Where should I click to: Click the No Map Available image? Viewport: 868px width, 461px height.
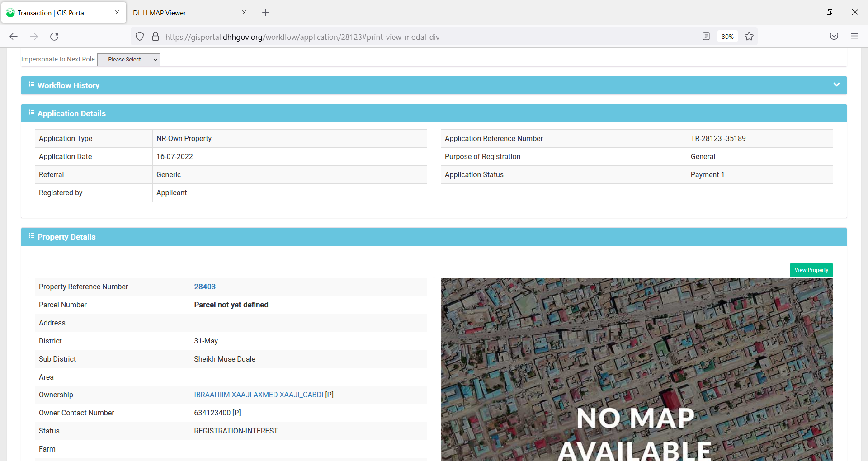(637, 369)
